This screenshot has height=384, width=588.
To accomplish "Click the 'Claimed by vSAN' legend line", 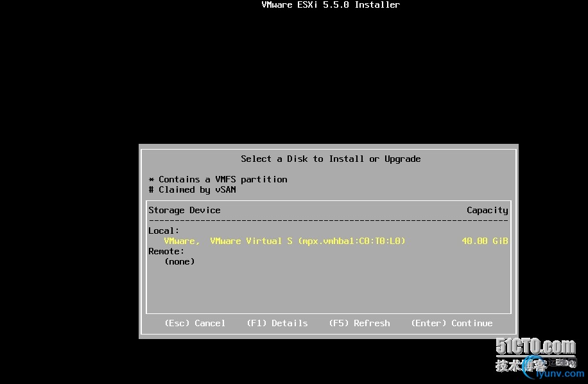I will [x=193, y=189].
